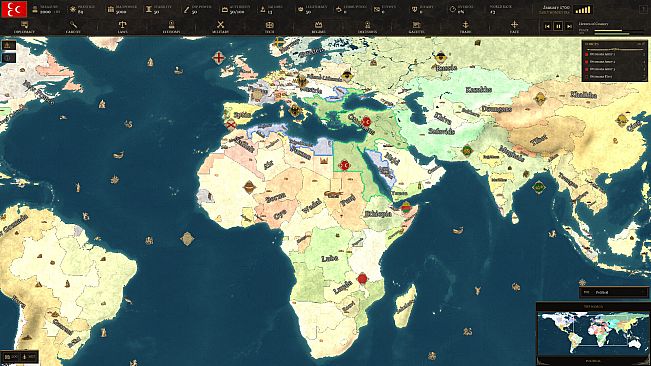Select Ottoman Army 1 in forces list
Screen dimensions: 651x366
pos(614,54)
